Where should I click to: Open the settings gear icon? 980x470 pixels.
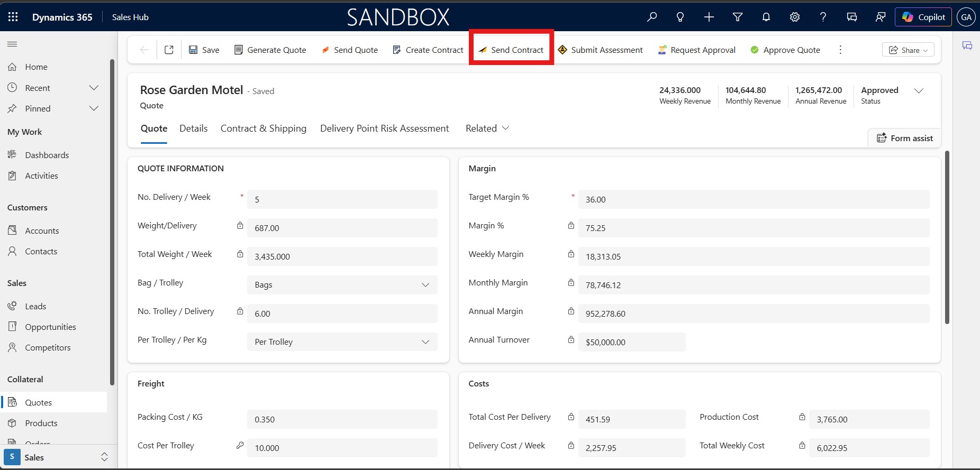pos(795,17)
